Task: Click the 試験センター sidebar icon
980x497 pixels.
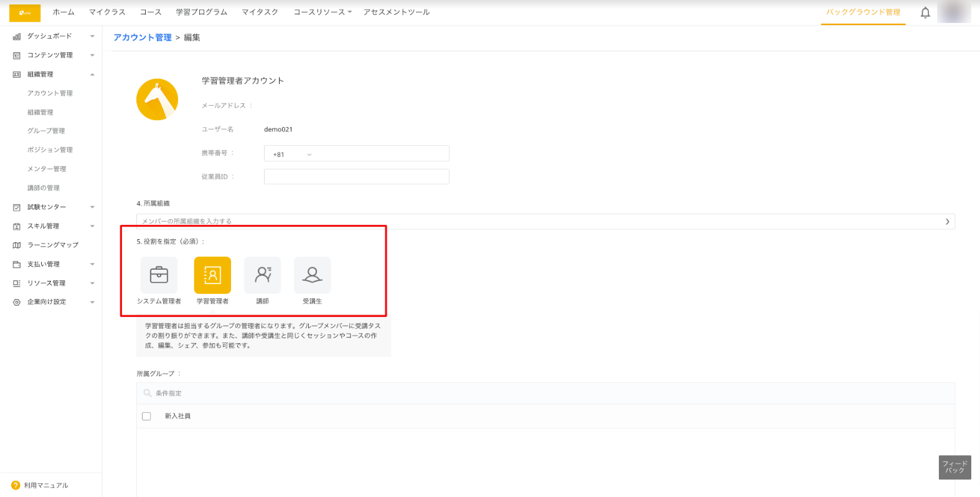Action: (17, 207)
